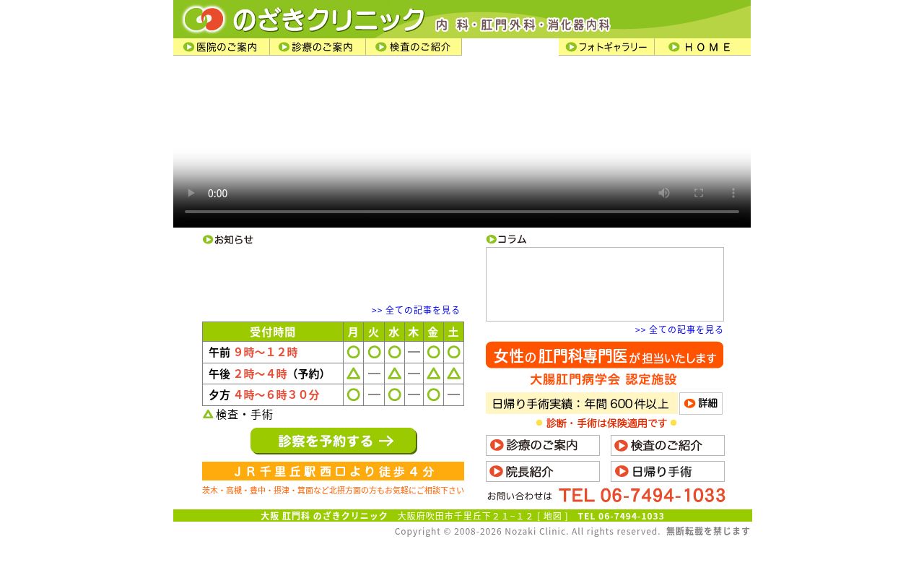This screenshot has width=924, height=578.
Task: Open 日帰り手術 button
Action: pos(668,472)
